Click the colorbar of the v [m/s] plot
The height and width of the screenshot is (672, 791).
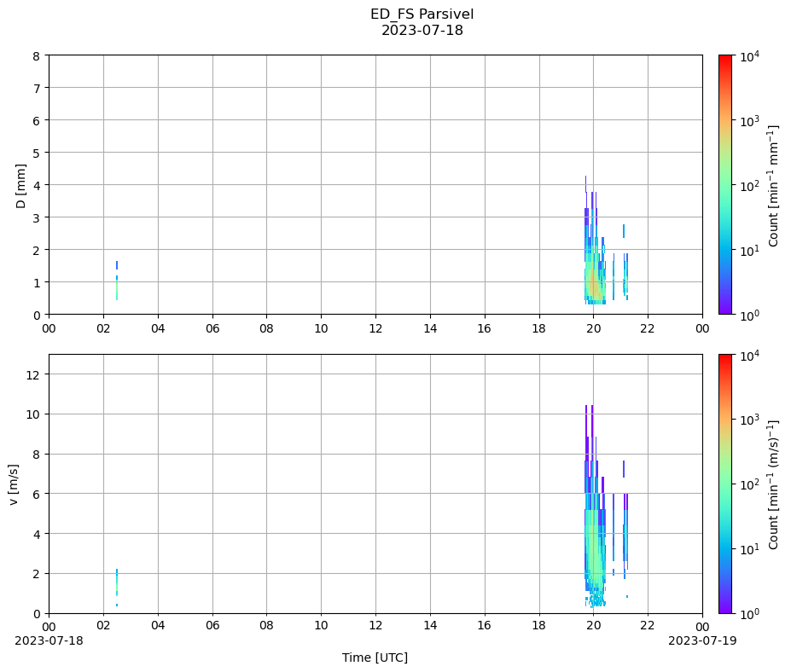click(x=725, y=484)
